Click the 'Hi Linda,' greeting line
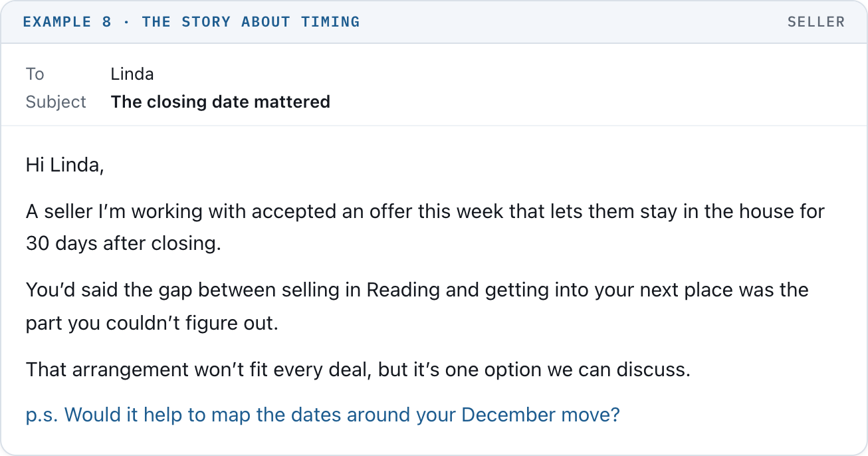Viewport: 868px width, 456px height. 65,165
